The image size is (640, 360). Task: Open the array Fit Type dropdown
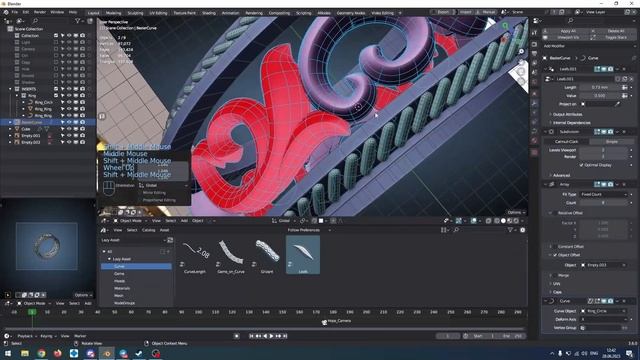click(603, 194)
